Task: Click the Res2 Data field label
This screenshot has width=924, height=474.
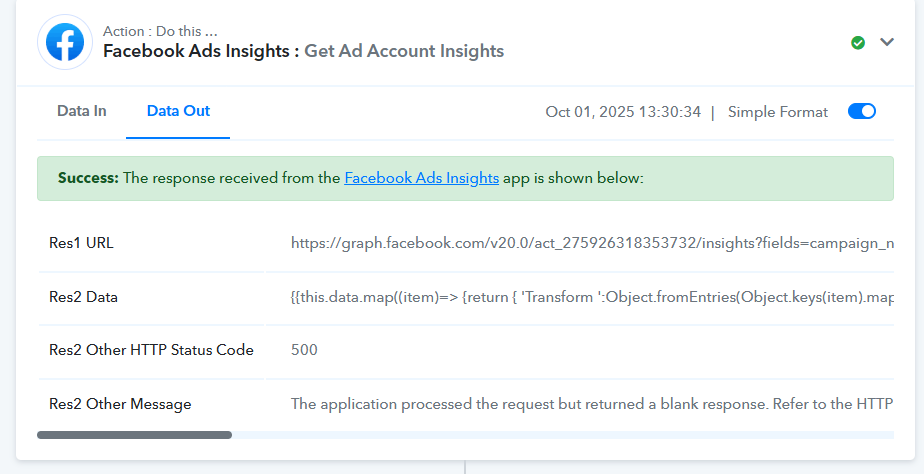Action: [x=90, y=296]
